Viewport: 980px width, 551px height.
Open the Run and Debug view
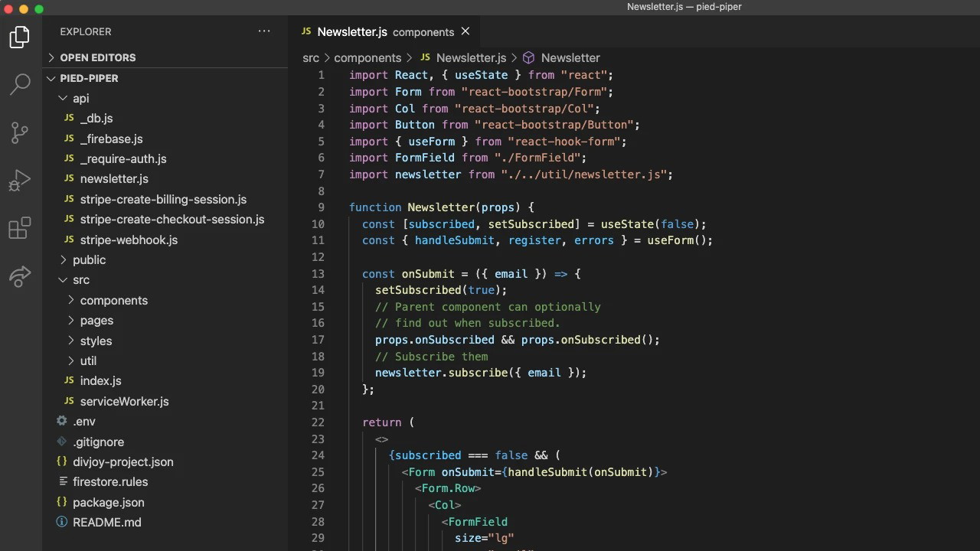coord(20,181)
